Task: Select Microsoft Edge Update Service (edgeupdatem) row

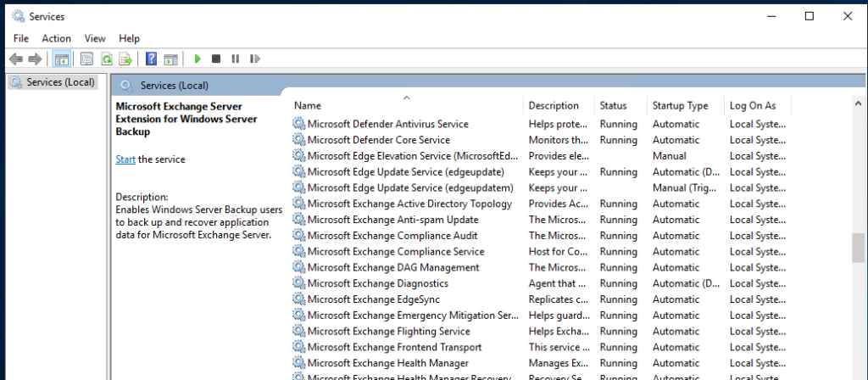Action: (x=539, y=187)
